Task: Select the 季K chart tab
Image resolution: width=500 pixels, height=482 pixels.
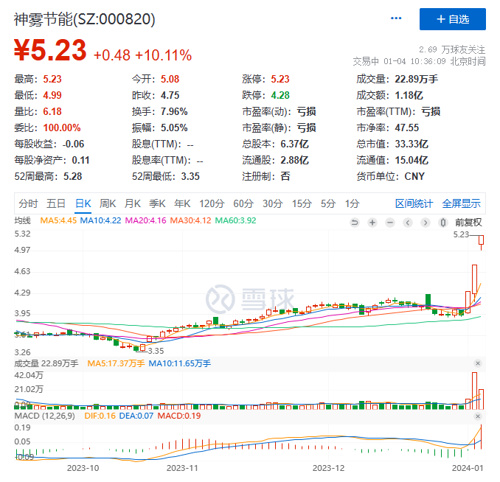Action: click(157, 203)
